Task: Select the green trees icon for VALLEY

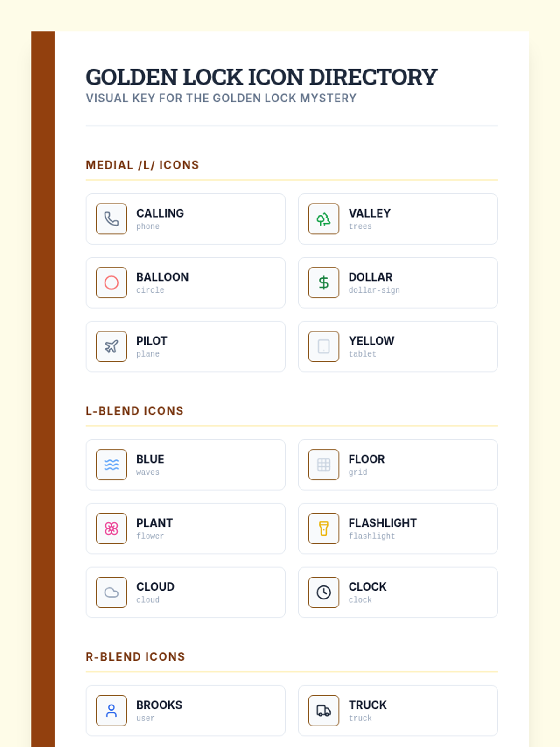Action: point(323,219)
